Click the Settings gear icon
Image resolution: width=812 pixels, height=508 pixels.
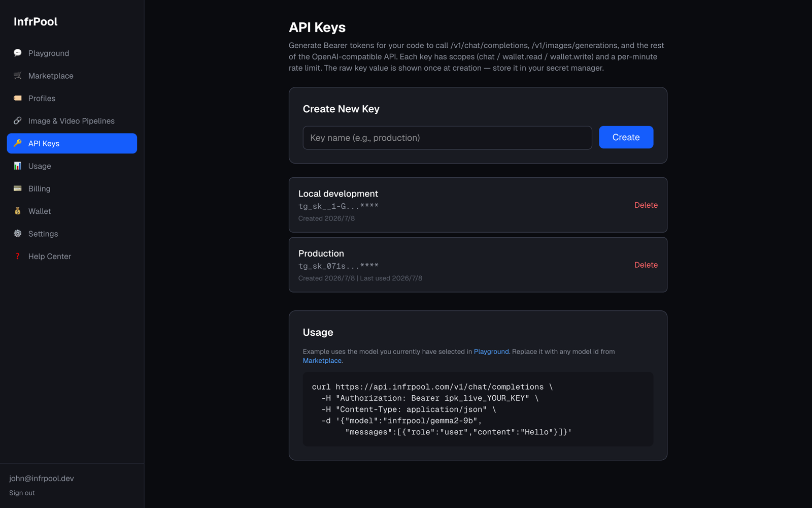point(18,234)
